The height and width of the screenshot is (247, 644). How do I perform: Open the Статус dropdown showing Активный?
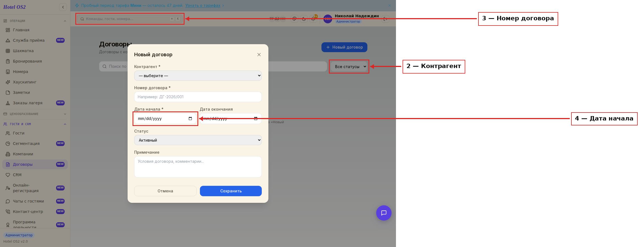[x=198, y=140]
